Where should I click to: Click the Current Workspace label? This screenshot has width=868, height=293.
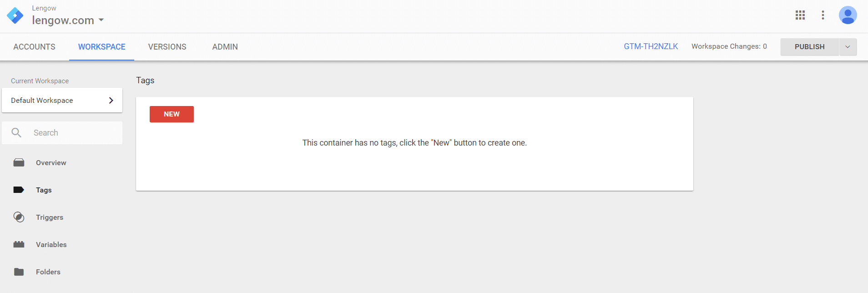pos(40,81)
